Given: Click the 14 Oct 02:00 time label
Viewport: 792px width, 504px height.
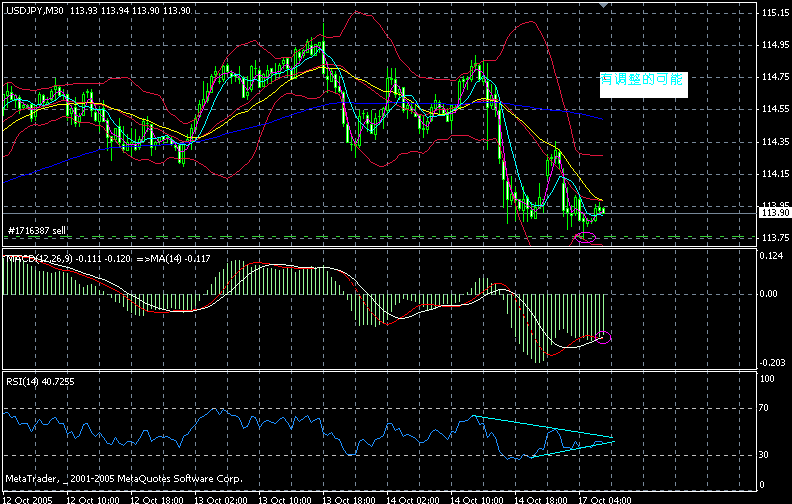Looking at the screenshot, I should (x=413, y=500).
